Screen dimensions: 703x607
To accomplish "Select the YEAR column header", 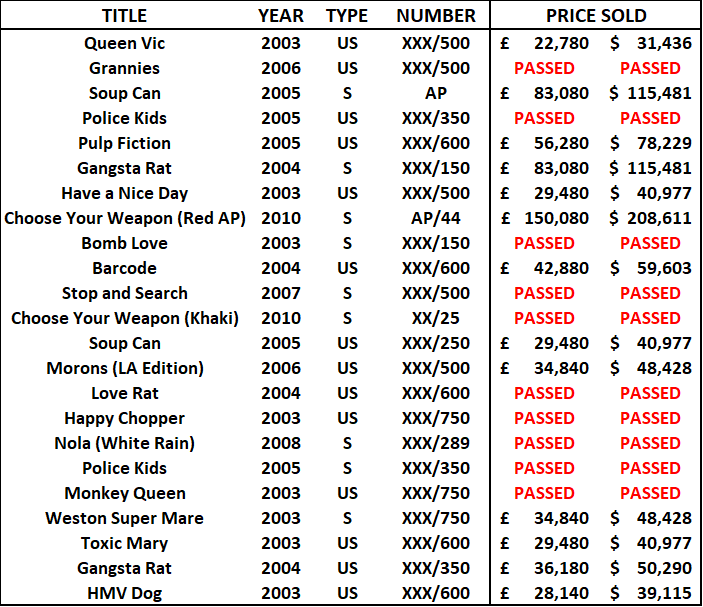I will 281,16.
